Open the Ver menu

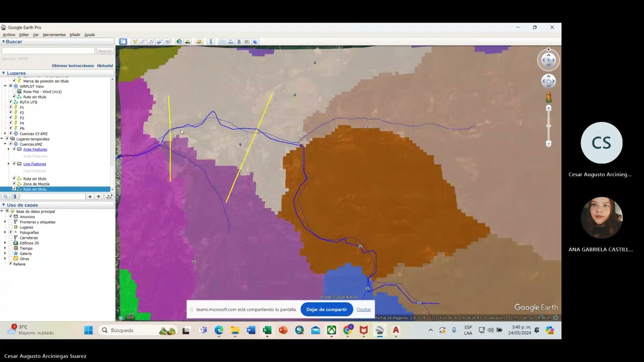click(x=36, y=35)
